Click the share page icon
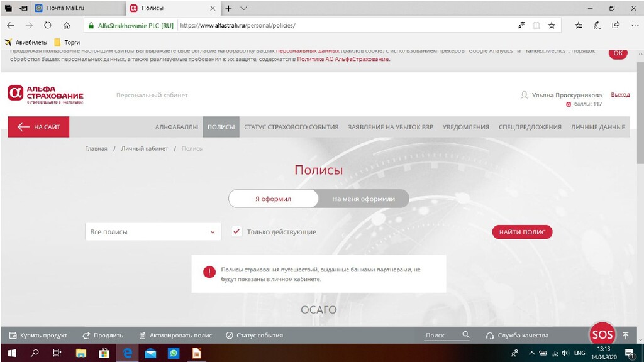Viewport: 644px width, 362px height. [x=616, y=25]
